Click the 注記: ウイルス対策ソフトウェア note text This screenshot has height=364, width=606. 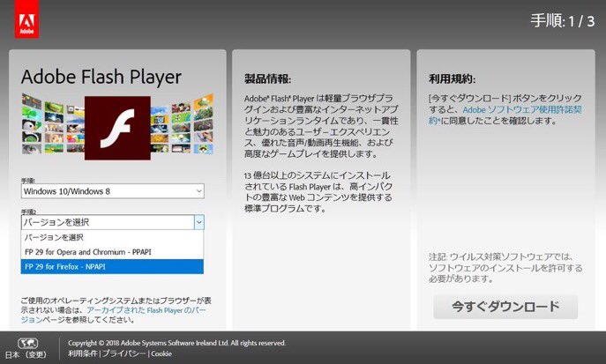pyautogui.click(x=505, y=268)
